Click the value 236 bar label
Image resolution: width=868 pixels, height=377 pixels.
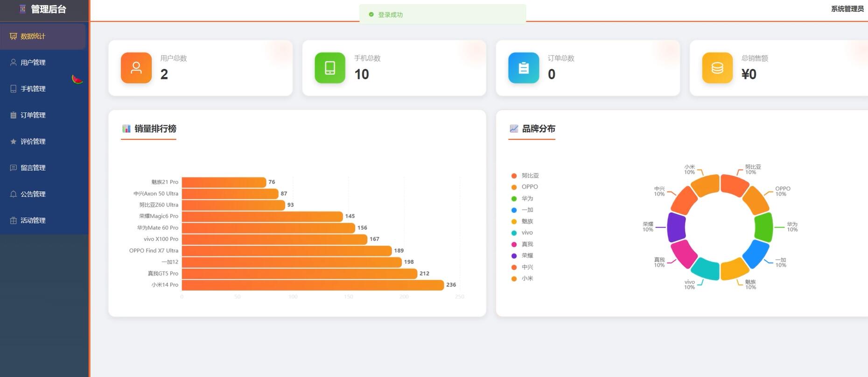(x=451, y=285)
